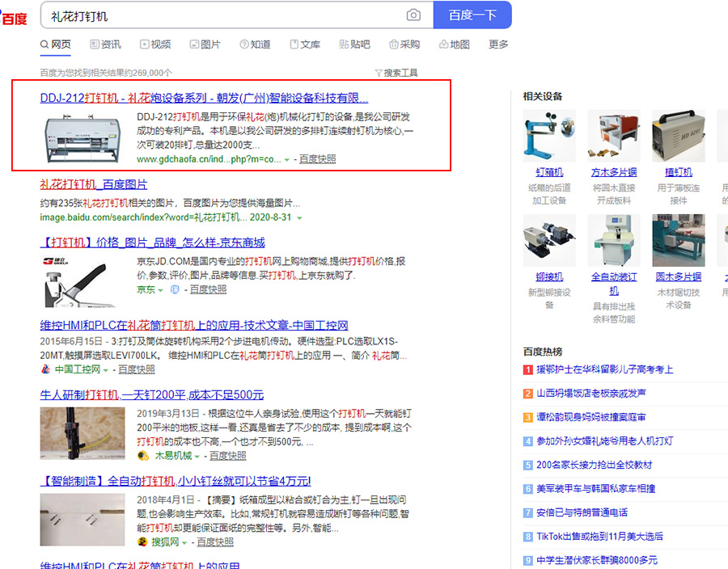The image size is (728, 569).
Task: Click the verification badge icon beside 京东
Action: point(175,290)
